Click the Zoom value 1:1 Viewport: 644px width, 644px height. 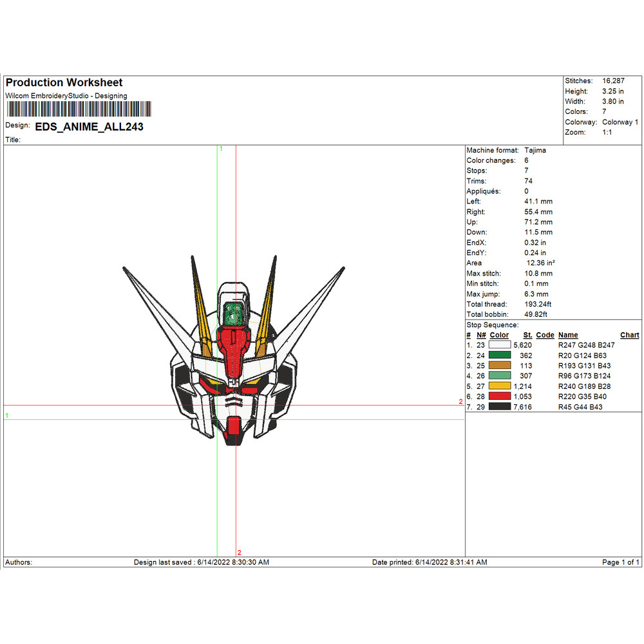[x=609, y=132]
